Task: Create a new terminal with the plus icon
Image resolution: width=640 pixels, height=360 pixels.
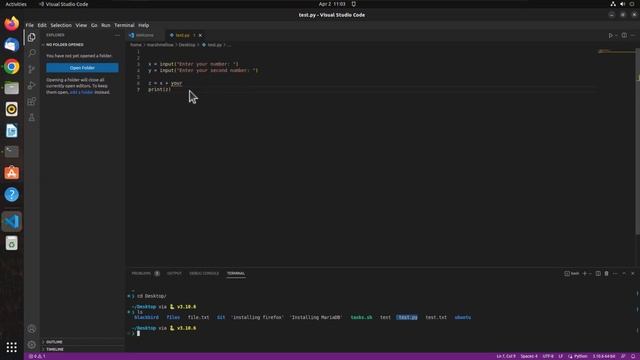Action: click(584, 273)
